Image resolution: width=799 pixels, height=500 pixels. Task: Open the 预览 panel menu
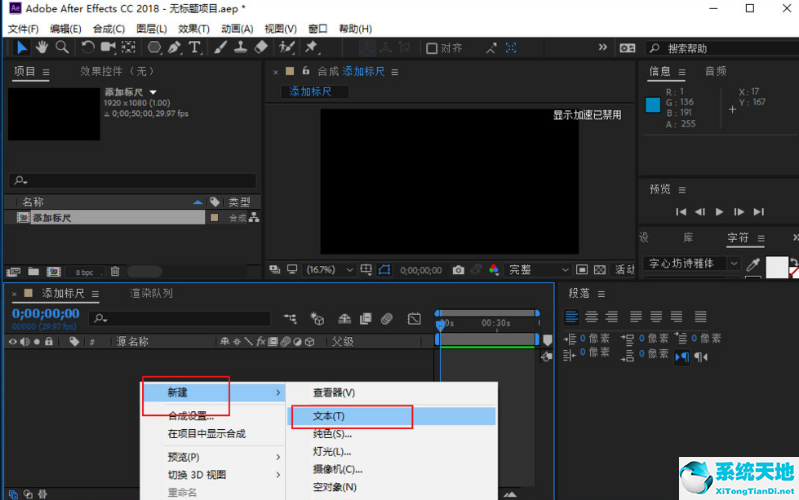pyautogui.click(x=682, y=190)
